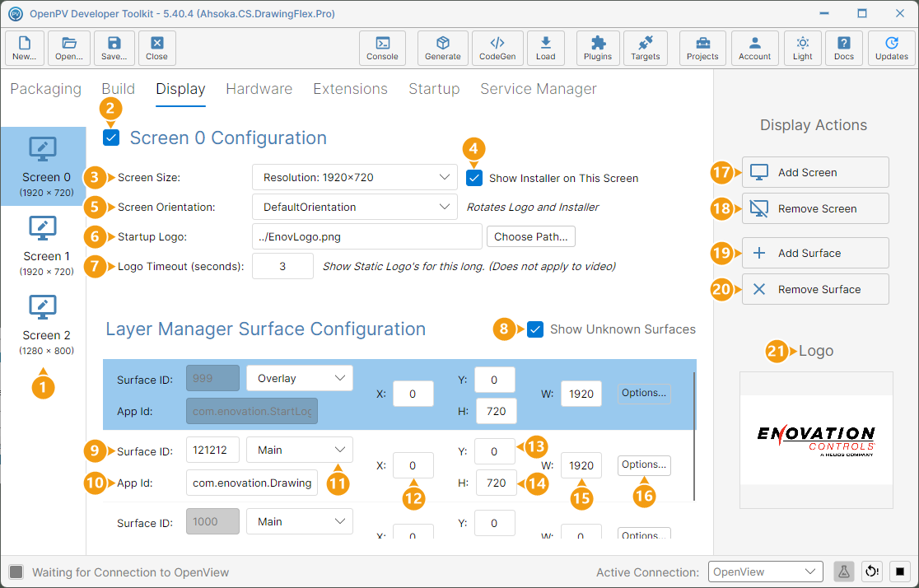Expand the Active Connection OpenView dropdown
The width and height of the screenshot is (919, 588).
tap(766, 572)
